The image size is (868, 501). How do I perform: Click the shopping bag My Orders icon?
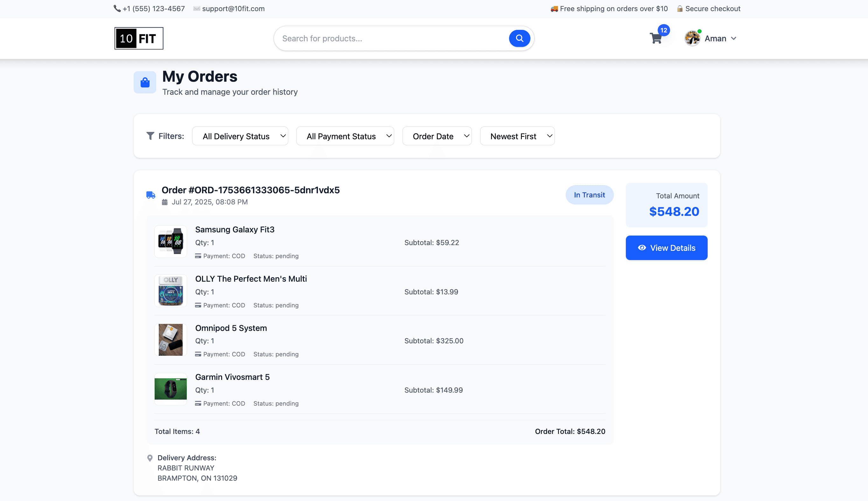pos(145,82)
